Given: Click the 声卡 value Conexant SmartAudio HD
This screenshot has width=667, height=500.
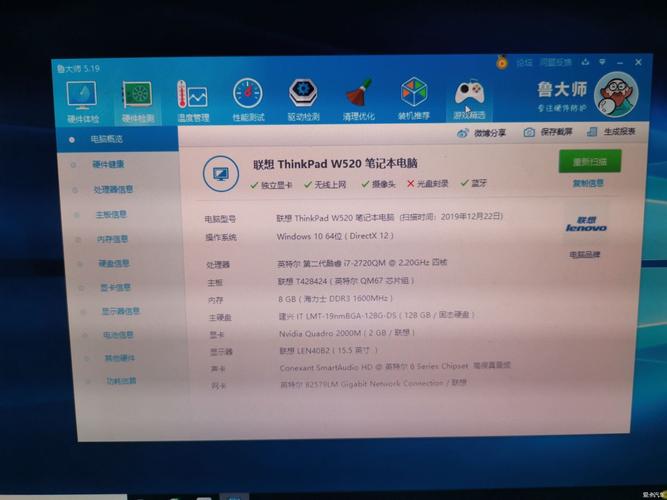Looking at the screenshot, I should click(x=395, y=367).
